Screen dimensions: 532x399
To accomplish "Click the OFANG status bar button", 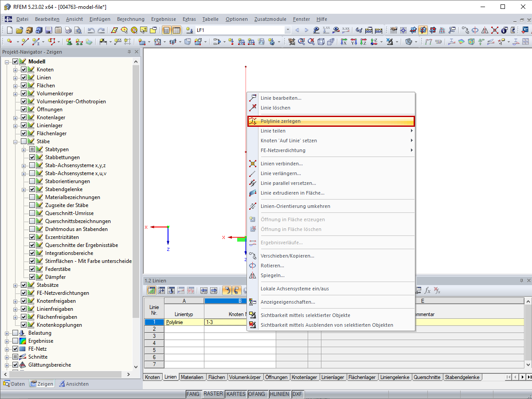I will pos(257,394).
